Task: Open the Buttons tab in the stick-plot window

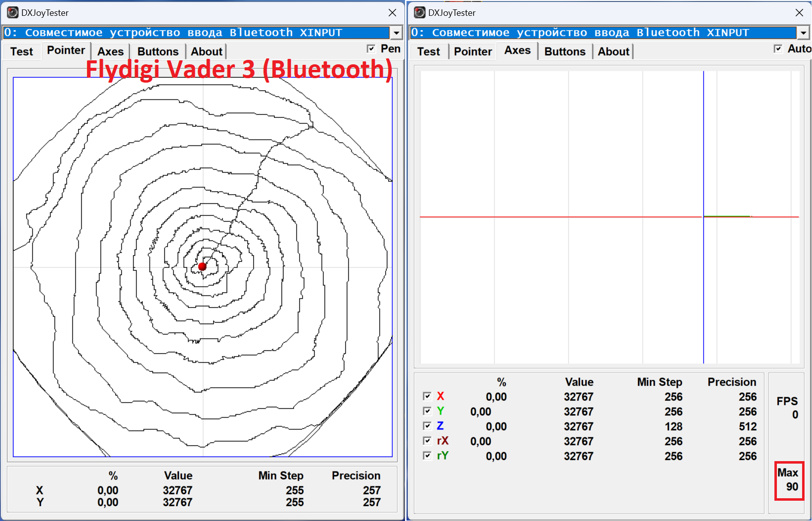Action: point(158,51)
